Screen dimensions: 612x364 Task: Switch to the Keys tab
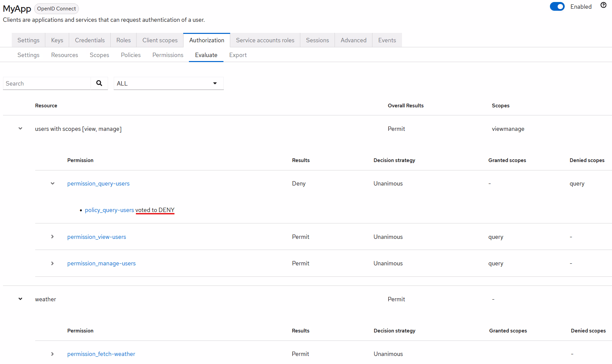[x=57, y=40]
